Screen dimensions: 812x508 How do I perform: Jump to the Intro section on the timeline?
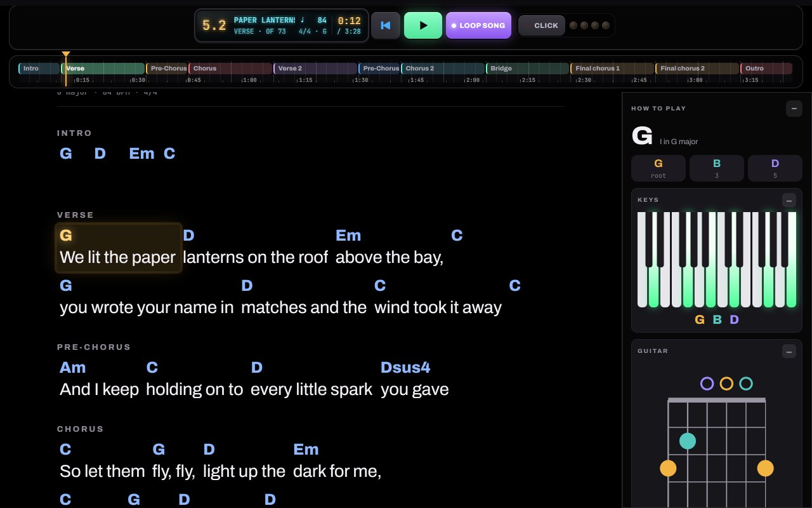click(x=39, y=69)
